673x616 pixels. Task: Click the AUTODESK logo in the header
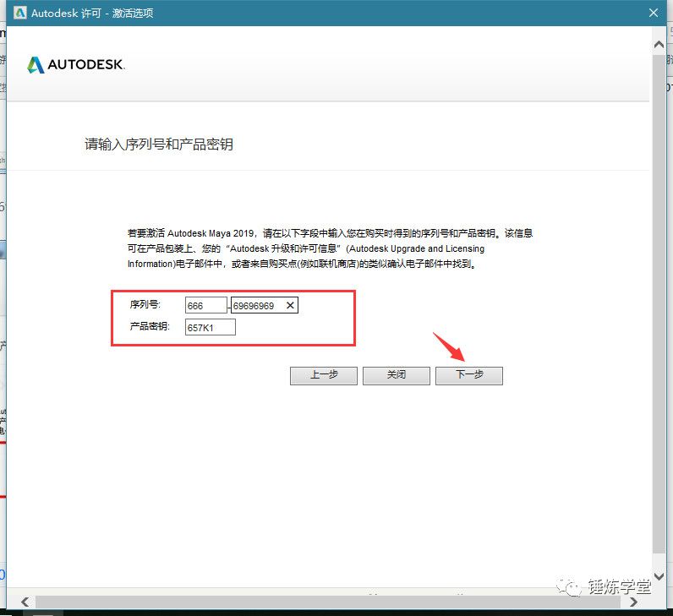tap(76, 65)
